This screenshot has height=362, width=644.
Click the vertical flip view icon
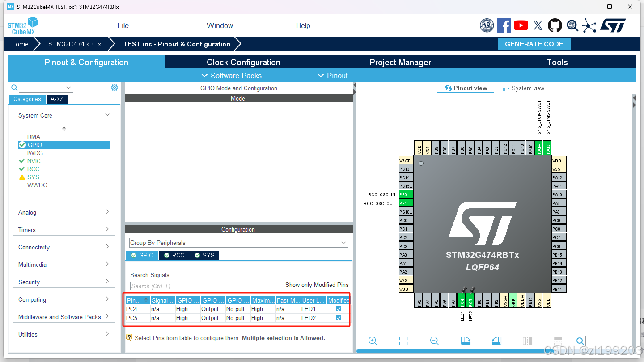click(527, 341)
